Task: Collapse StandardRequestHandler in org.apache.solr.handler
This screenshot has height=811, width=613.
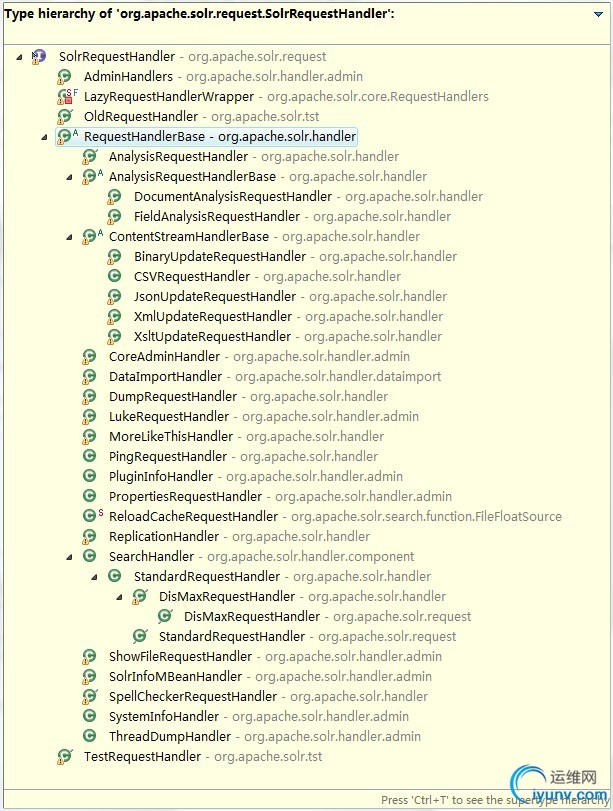Action: (94, 577)
